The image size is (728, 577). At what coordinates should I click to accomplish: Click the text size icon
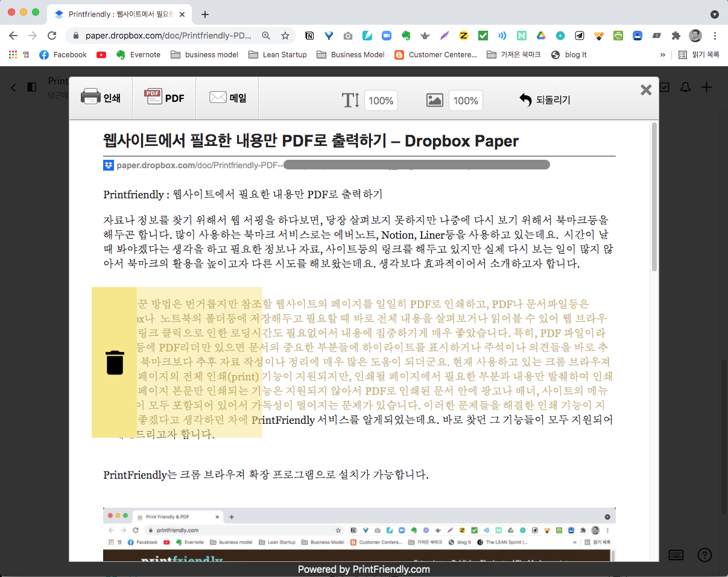[350, 100]
